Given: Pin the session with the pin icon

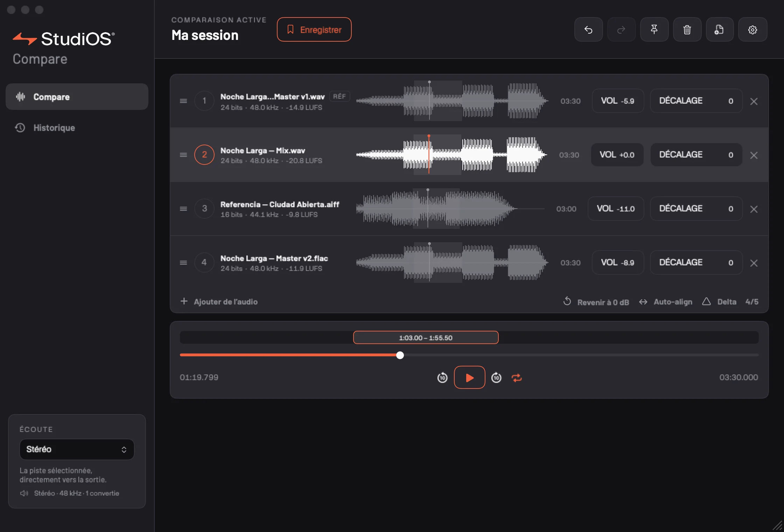Looking at the screenshot, I should click(654, 30).
